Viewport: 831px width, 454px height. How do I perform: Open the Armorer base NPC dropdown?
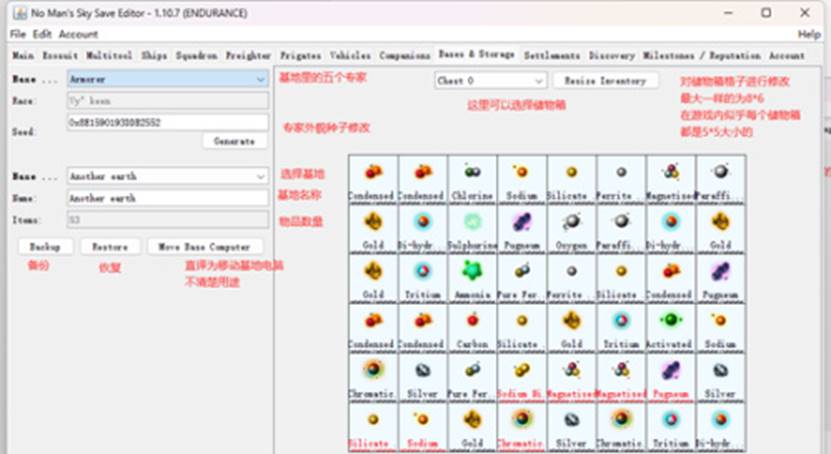click(167, 79)
